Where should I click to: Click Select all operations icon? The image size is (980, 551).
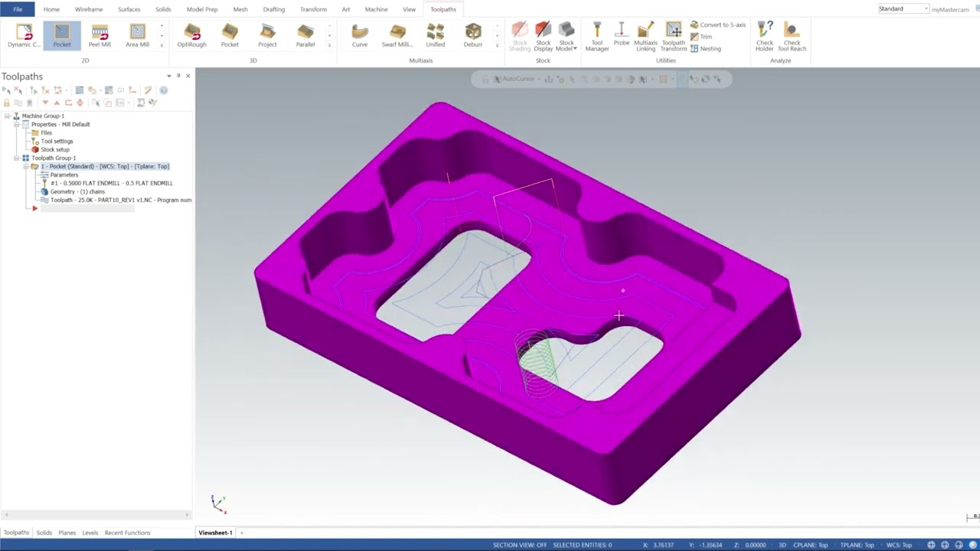click(7, 90)
